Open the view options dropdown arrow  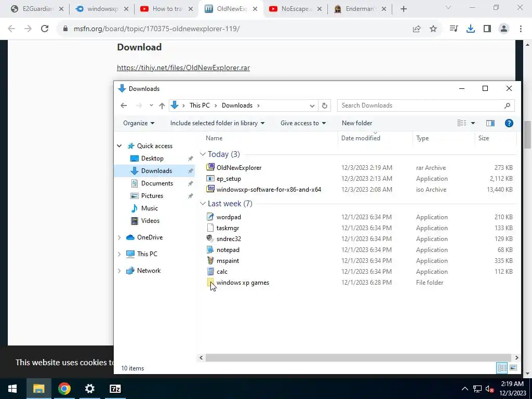coord(473,123)
